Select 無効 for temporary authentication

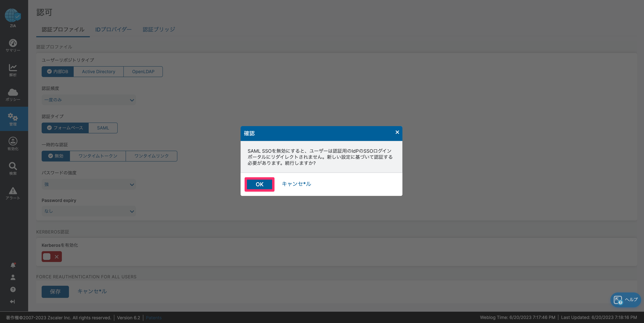click(x=56, y=156)
